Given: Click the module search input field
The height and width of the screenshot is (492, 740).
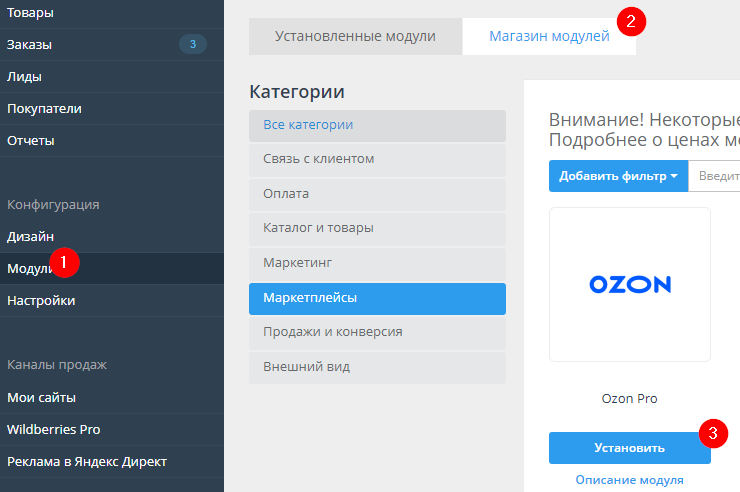Looking at the screenshot, I should 714,176.
